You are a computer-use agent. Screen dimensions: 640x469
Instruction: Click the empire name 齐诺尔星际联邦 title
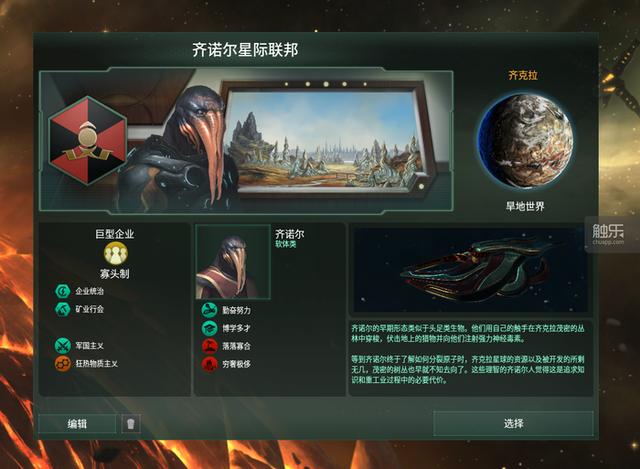(245, 50)
